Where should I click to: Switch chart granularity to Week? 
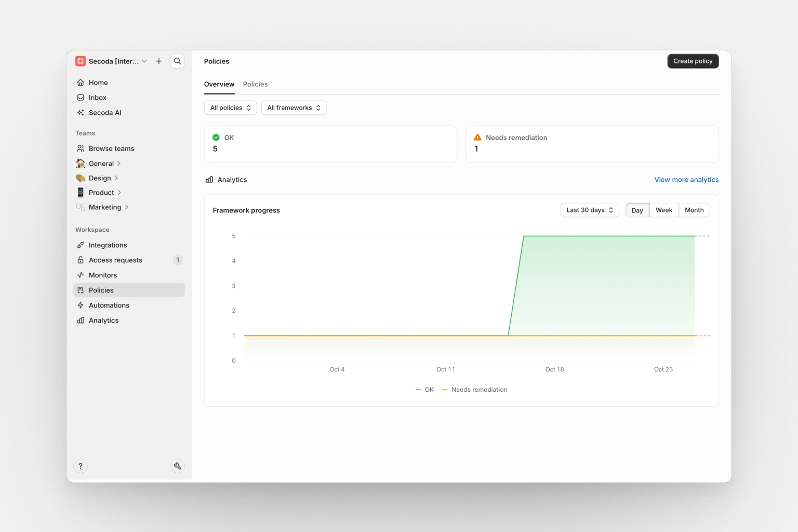click(663, 210)
